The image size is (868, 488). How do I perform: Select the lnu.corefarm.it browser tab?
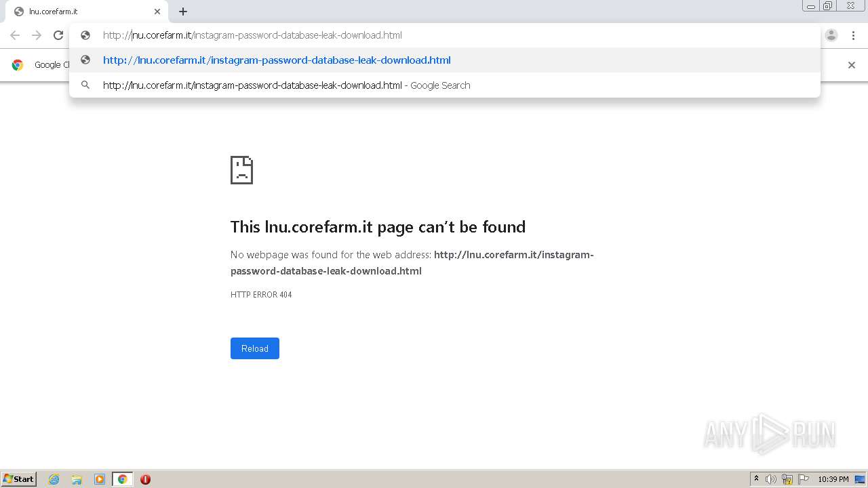87,12
